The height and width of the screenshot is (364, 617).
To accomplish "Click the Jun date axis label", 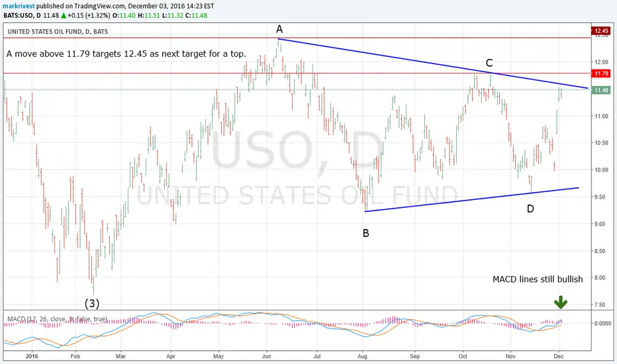I will pos(266,356).
